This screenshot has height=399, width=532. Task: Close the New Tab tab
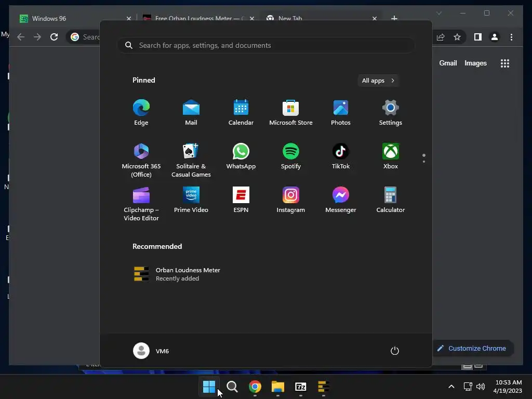[x=374, y=18]
